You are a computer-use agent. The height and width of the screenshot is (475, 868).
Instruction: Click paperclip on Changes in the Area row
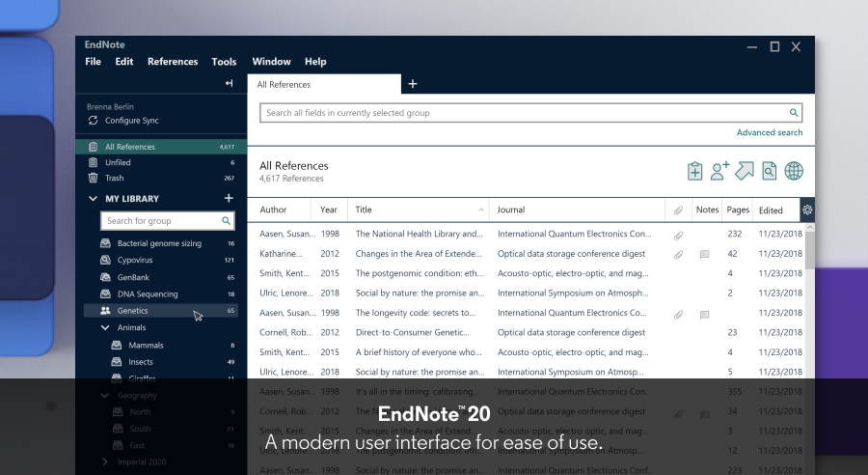click(678, 255)
